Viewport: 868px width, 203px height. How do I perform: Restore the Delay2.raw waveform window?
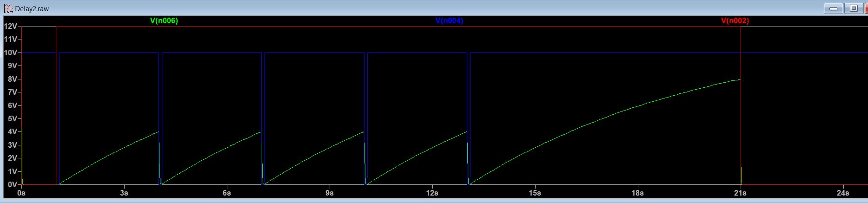[854, 8]
